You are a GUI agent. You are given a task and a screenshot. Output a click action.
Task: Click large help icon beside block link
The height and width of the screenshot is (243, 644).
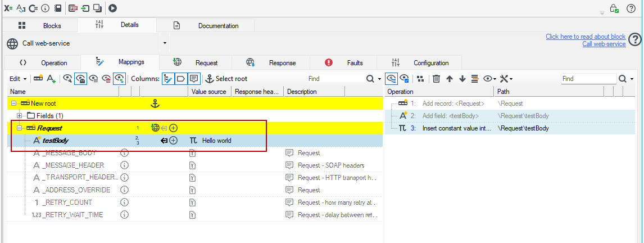(x=634, y=40)
